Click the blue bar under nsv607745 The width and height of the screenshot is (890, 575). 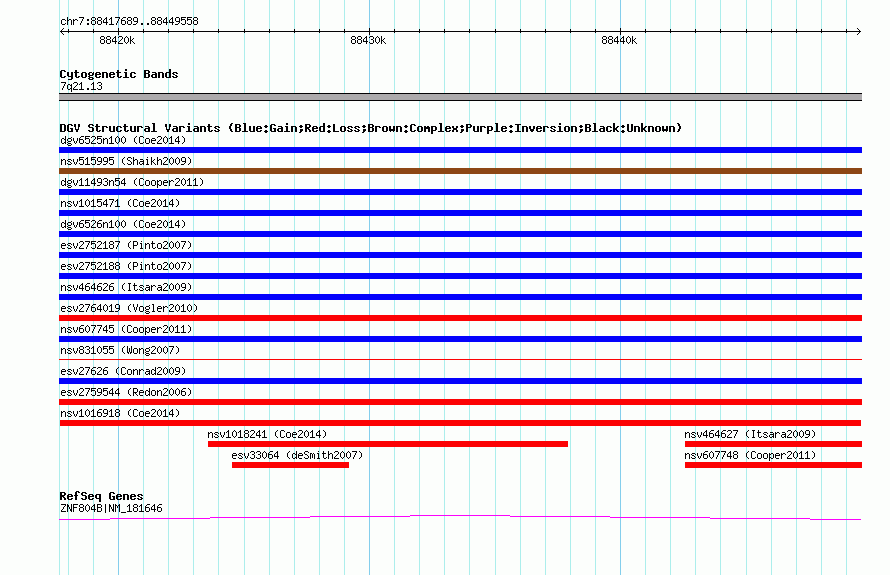[460, 339]
